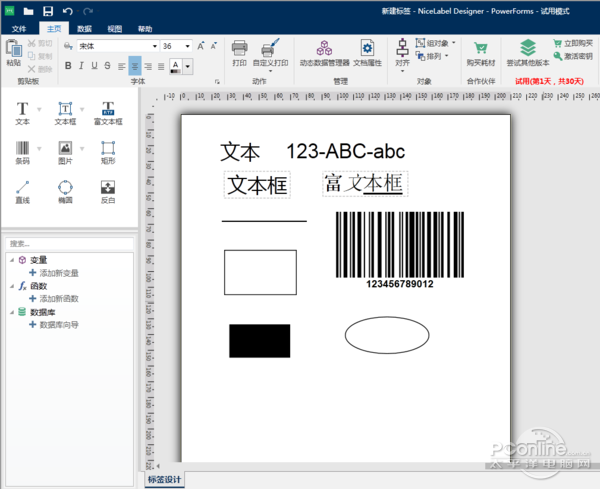Viewport: 600px width, 489px height.
Task: Click 激活密钥 button
Action: pyautogui.click(x=573, y=56)
